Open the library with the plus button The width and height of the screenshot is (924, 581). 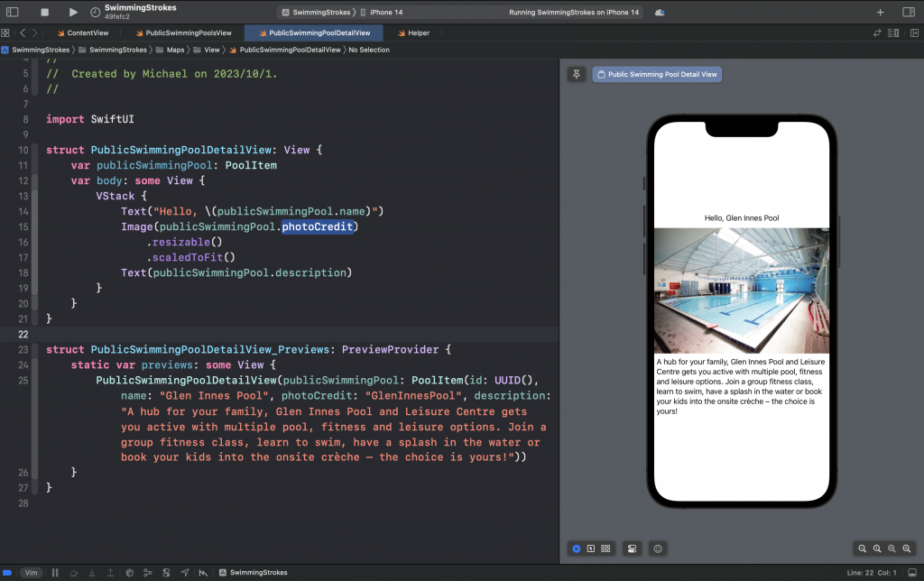[x=880, y=12]
